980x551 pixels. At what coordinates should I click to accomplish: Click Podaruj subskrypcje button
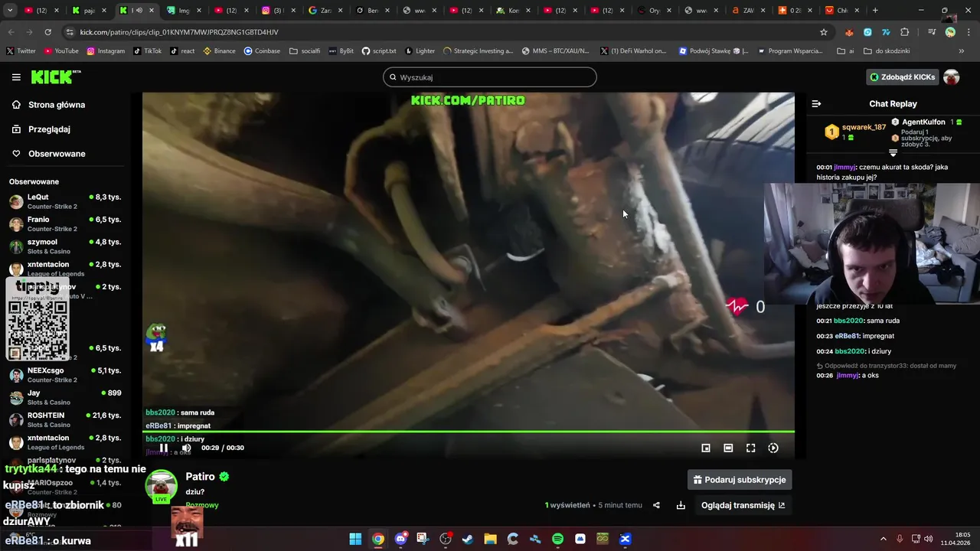coord(740,480)
